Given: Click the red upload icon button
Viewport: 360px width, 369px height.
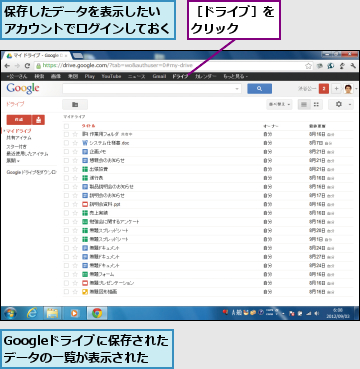Looking at the screenshot, I should pyautogui.click(x=39, y=120).
